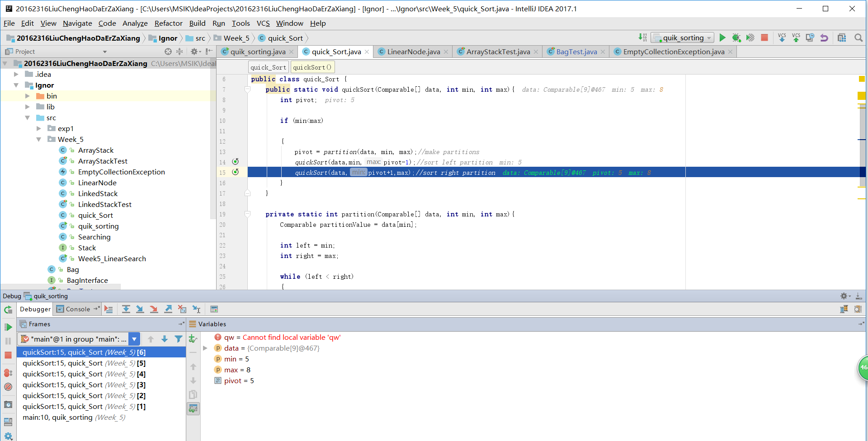The width and height of the screenshot is (868, 441).
Task: Click the Make Project binary-arrow icon
Action: click(642, 38)
